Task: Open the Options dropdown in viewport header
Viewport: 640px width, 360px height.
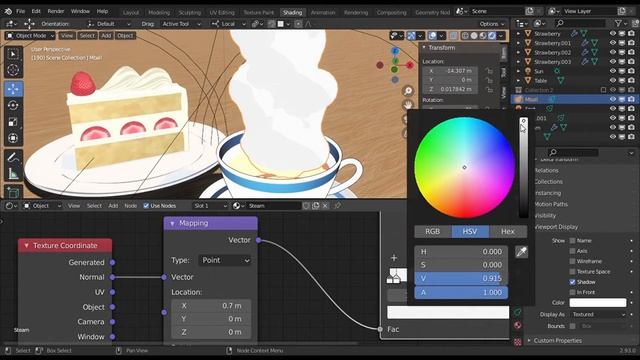Action: pyautogui.click(x=491, y=24)
